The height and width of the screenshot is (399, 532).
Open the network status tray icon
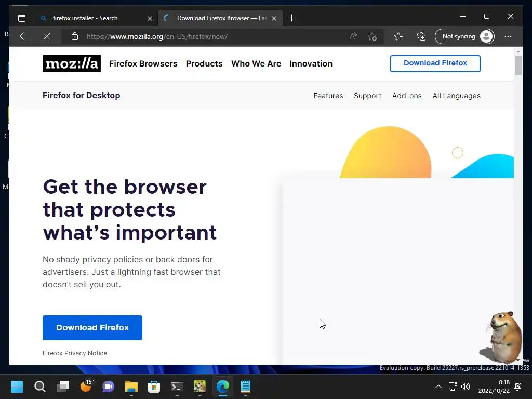453,387
